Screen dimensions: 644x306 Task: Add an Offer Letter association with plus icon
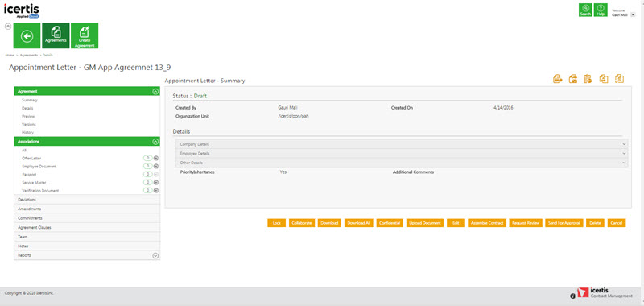tap(156, 158)
